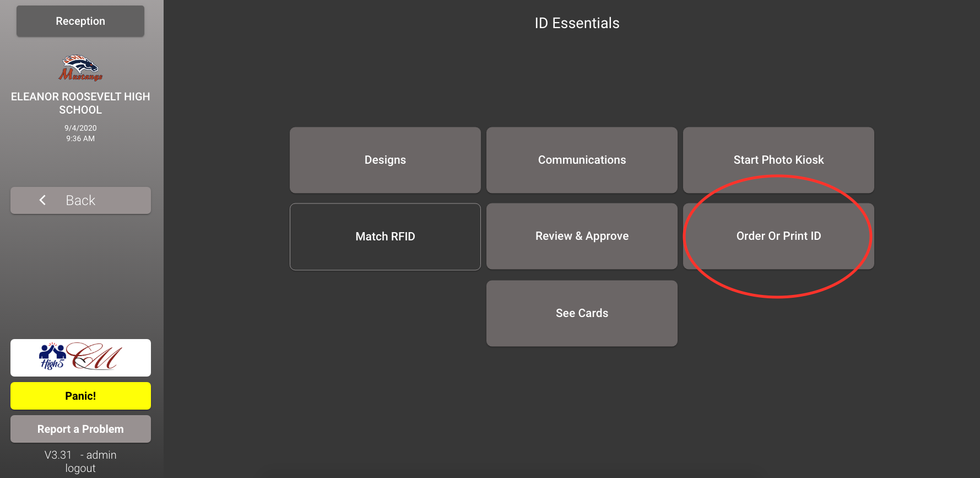Open Review & Approve
Image resolution: width=980 pixels, height=478 pixels.
tap(582, 236)
